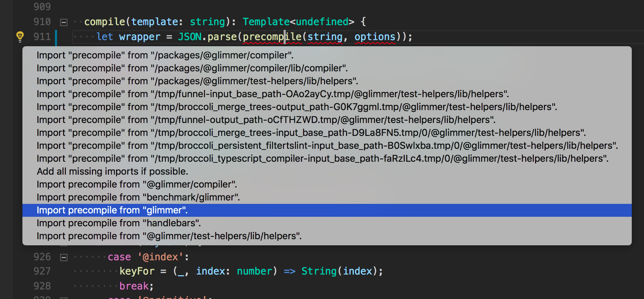Pick import from "/packages/@glimmer/test-helpers/lib/helpers"
The width and height of the screenshot is (644, 299).
pyautogui.click(x=327, y=81)
